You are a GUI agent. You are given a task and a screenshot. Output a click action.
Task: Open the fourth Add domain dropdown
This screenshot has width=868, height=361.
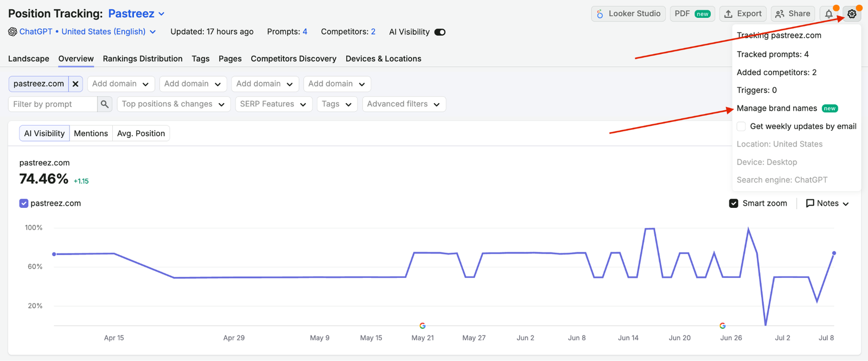337,84
